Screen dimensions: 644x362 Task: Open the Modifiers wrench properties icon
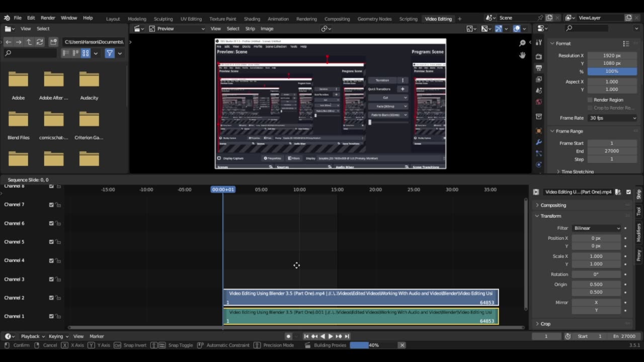pos(539,142)
